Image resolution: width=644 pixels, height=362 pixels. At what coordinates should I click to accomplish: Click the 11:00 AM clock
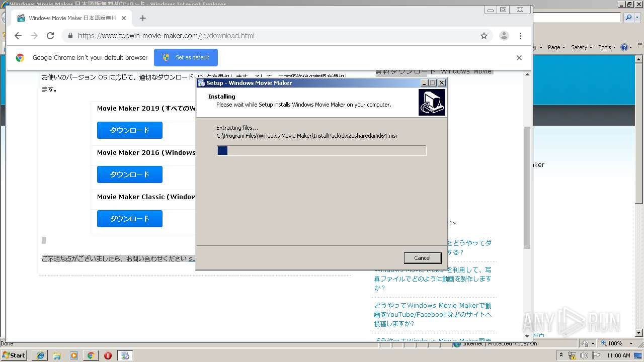pos(619,355)
